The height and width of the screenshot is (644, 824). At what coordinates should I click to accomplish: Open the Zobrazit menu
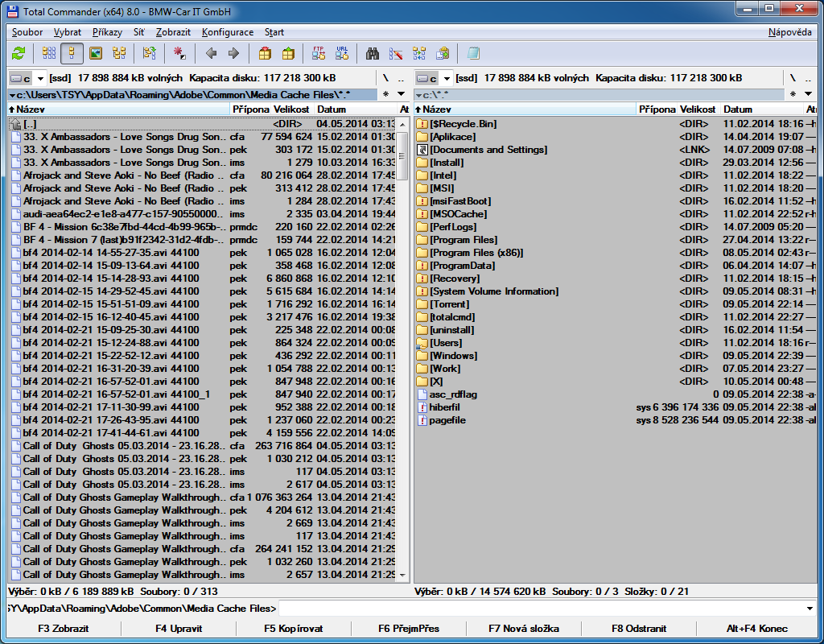coord(173,32)
